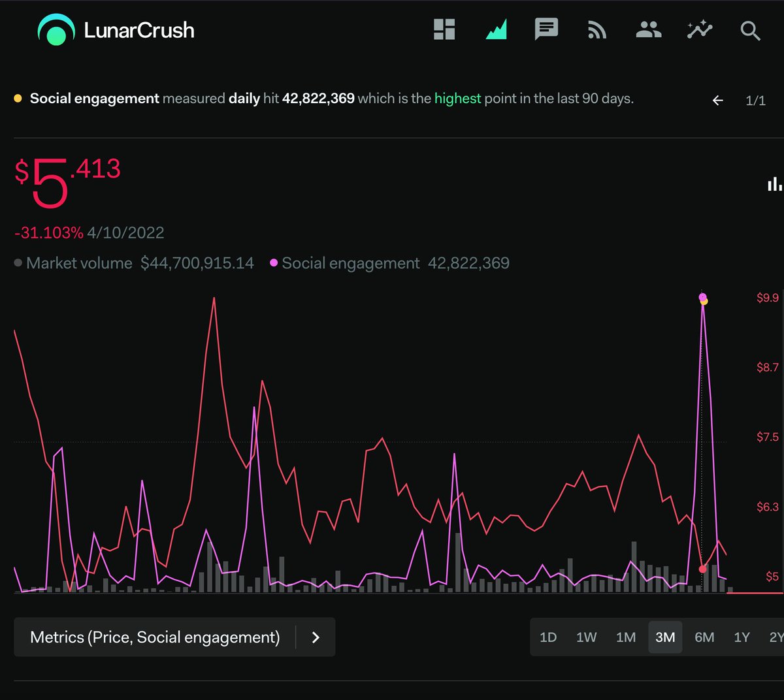Switch to the 1D time range
The height and width of the screenshot is (700, 784).
point(549,637)
